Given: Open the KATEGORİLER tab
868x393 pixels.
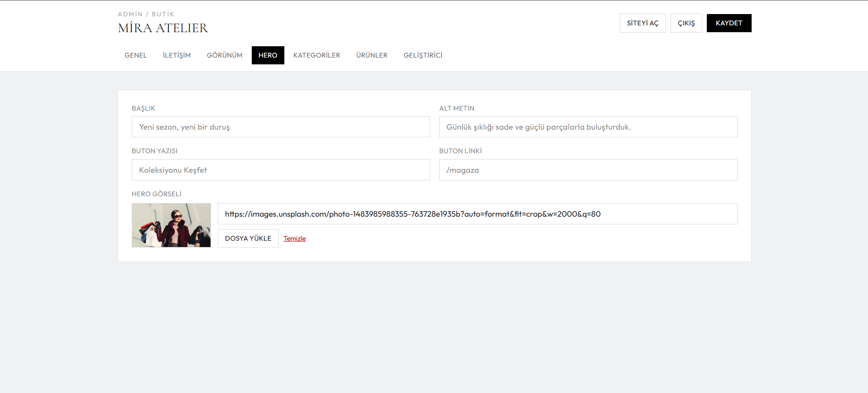Looking at the screenshot, I should coord(317,55).
